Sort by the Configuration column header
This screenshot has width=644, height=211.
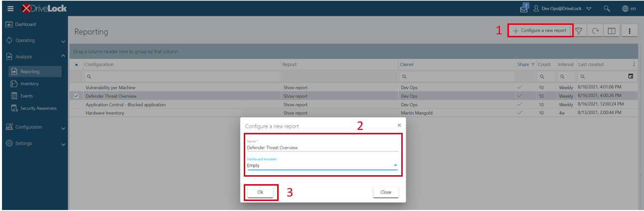click(x=99, y=65)
